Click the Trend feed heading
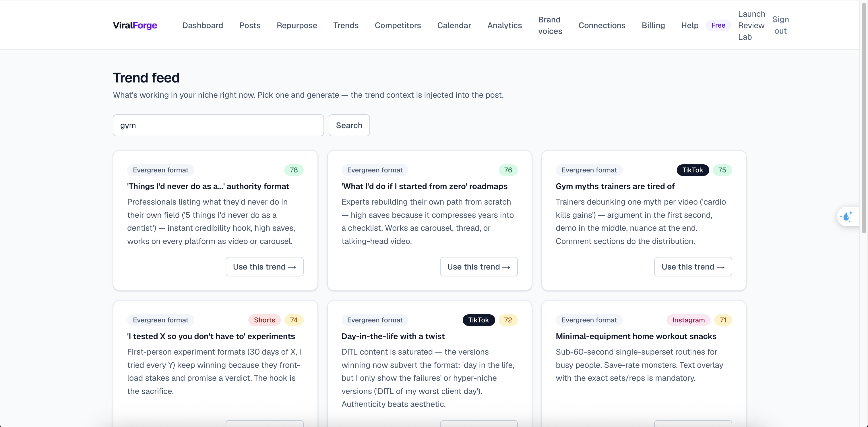Screen dimensions: 868x427 click(146, 78)
